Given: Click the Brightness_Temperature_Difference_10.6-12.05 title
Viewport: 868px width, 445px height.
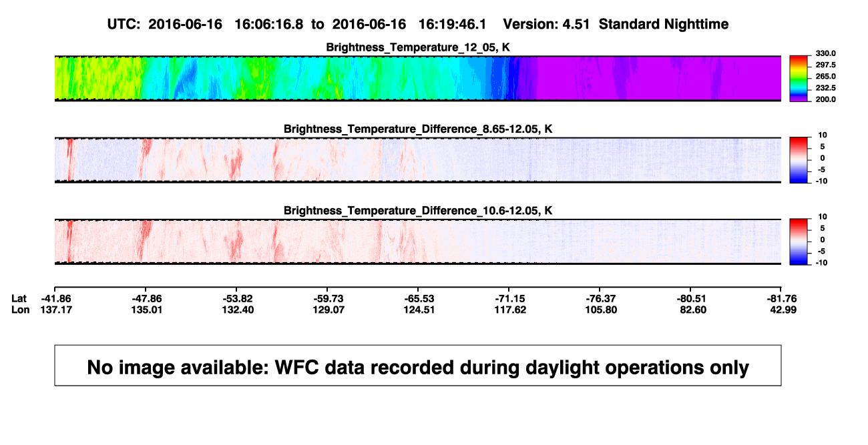Looking at the screenshot, I should [x=417, y=211].
